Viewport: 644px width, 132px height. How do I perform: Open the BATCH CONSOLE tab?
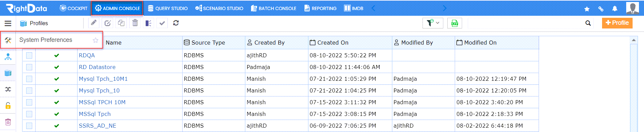pos(274,8)
